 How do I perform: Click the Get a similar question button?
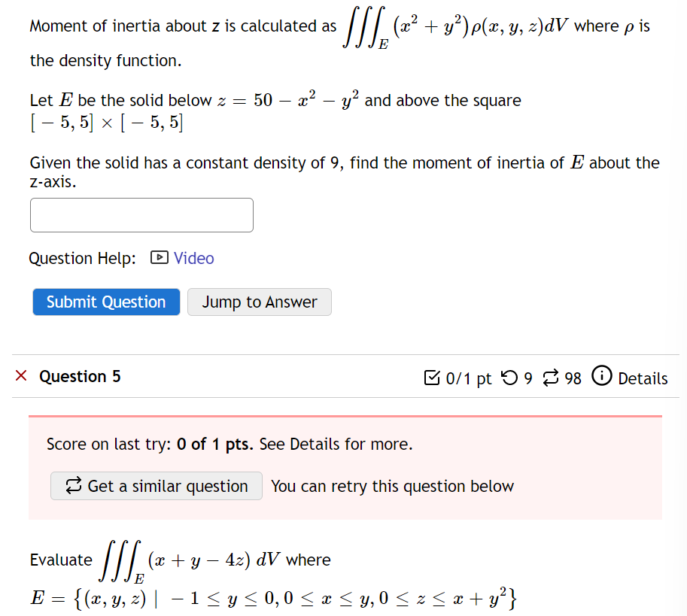pos(156,486)
